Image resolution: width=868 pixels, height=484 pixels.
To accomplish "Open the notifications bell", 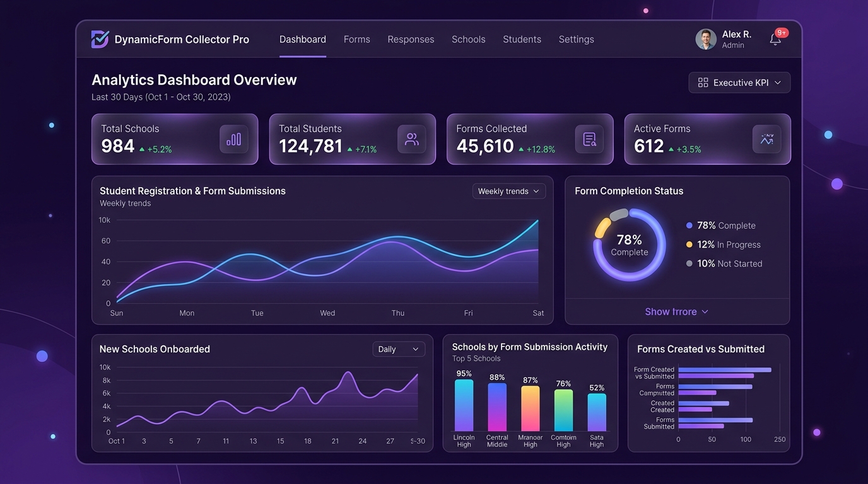I will point(775,40).
